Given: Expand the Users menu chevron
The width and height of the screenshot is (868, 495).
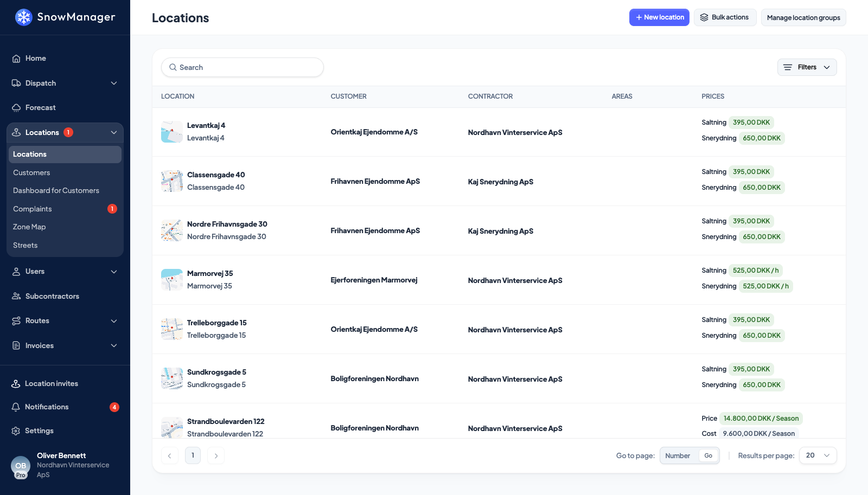Looking at the screenshot, I should click(114, 272).
